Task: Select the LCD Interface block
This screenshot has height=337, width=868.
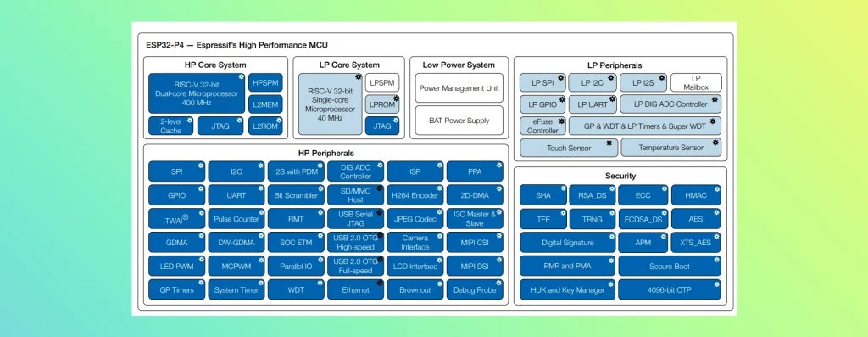Action: pos(415,266)
